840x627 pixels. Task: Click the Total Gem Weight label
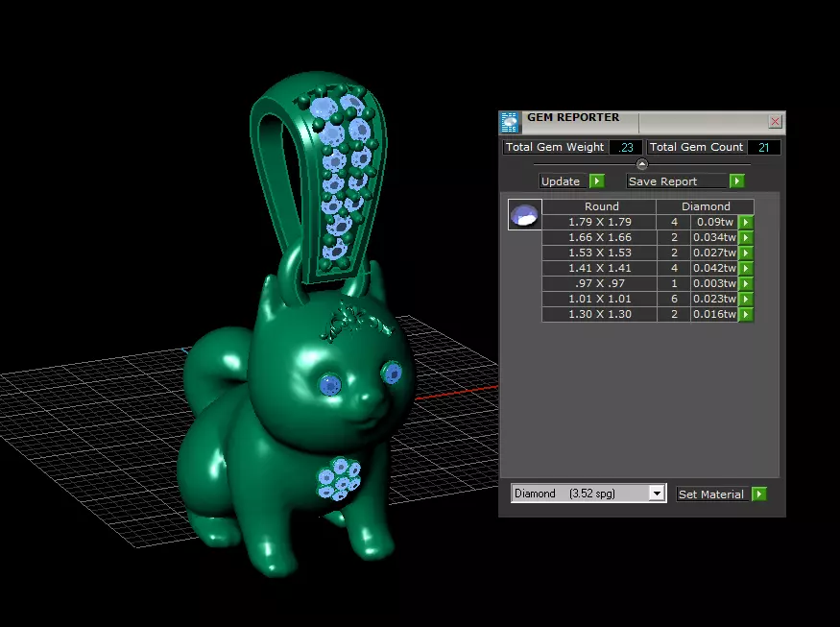tap(555, 147)
